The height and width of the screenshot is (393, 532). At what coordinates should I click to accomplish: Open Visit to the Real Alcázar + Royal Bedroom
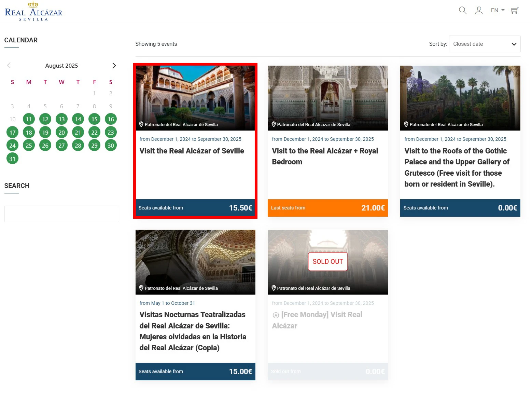tap(325, 156)
